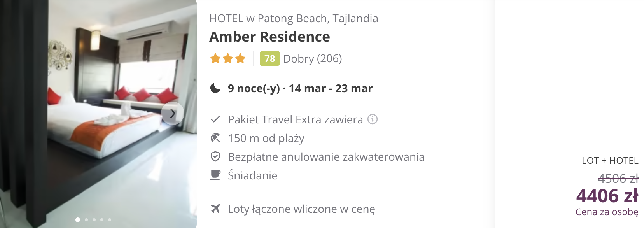This screenshot has height=228, width=644.
Task: Click 9 noce(-y) date range
Action: [300, 88]
